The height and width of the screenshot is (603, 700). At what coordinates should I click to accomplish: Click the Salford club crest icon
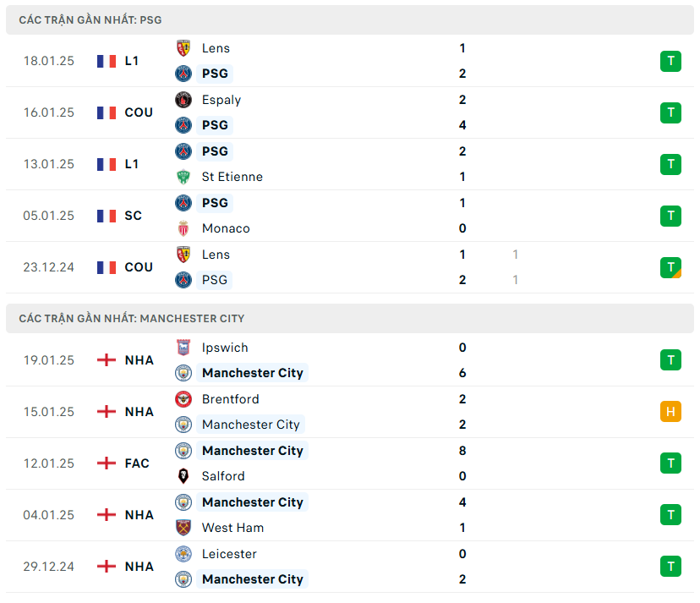(183, 476)
